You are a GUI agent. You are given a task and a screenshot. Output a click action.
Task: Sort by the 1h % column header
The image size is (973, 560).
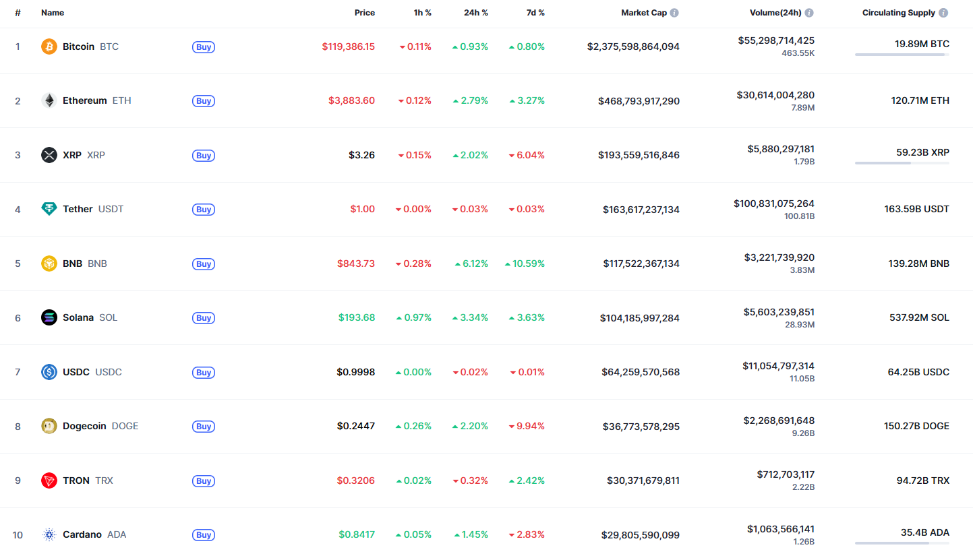point(423,13)
